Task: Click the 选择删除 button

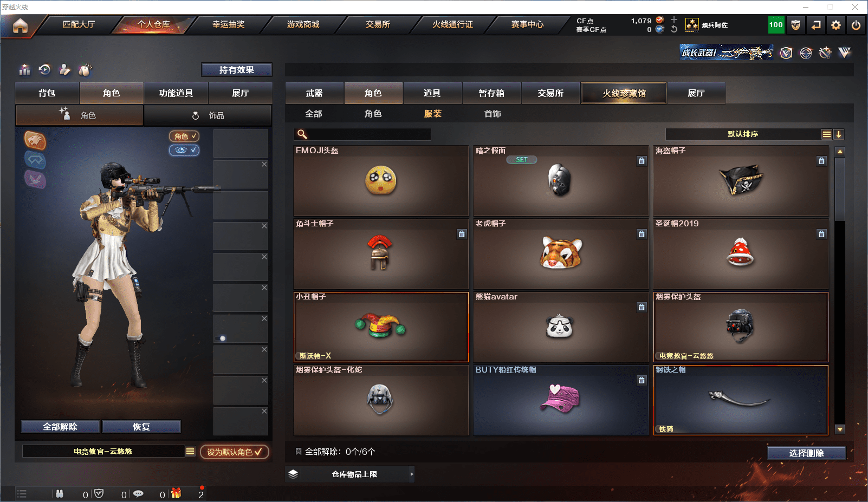Action: point(807,453)
